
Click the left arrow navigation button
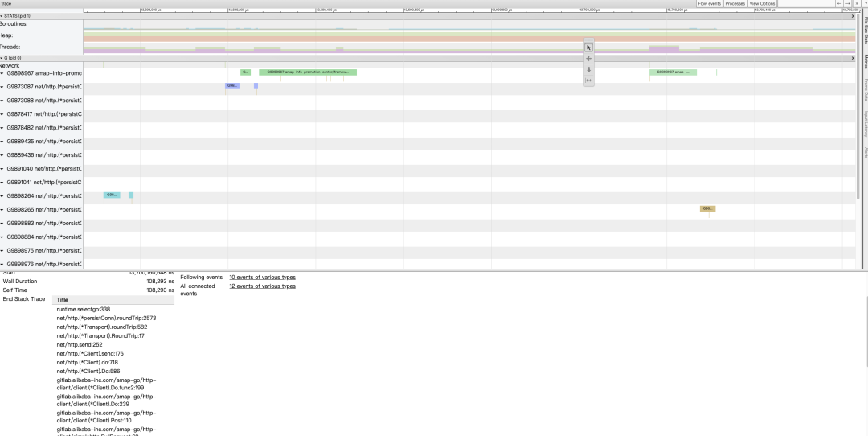[839, 4]
